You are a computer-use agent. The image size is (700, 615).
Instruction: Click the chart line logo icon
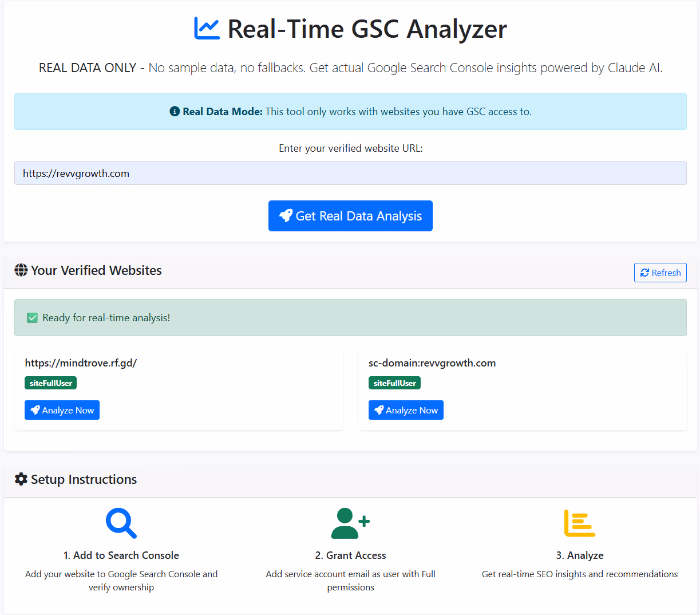click(207, 27)
